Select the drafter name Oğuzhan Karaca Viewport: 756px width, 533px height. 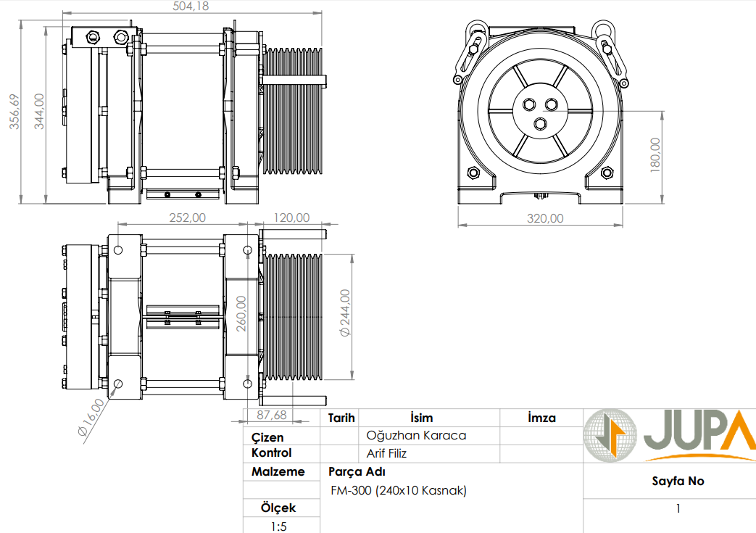click(x=416, y=436)
